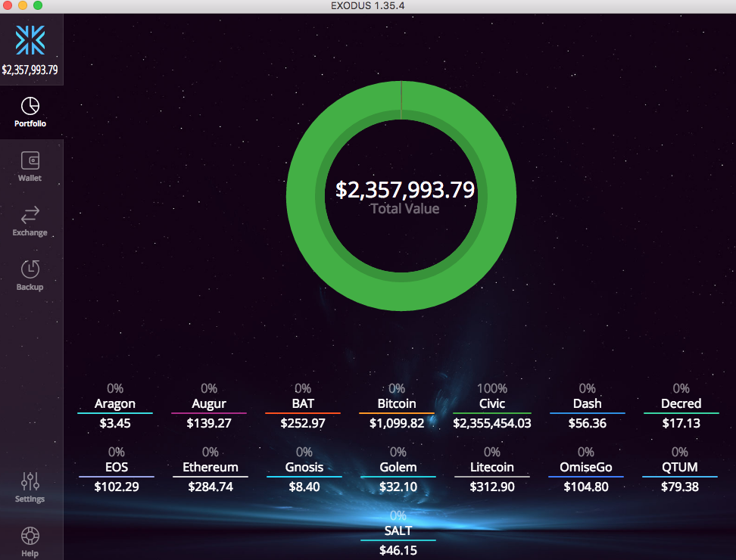
Task: Open the Portfolio pie chart icon
Action: (30, 106)
